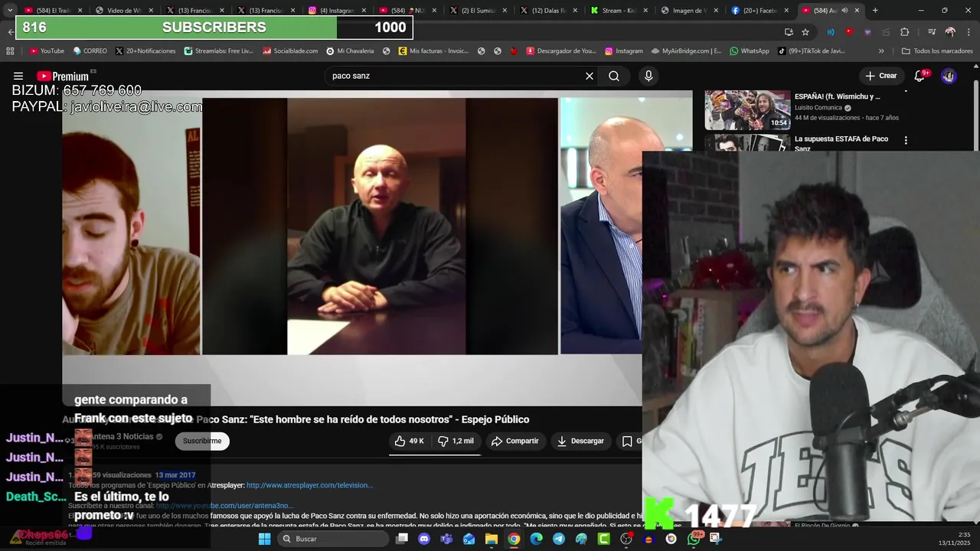The width and height of the screenshot is (980, 551).
Task: Open the Luisito Comunica channel name
Action: click(x=818, y=108)
